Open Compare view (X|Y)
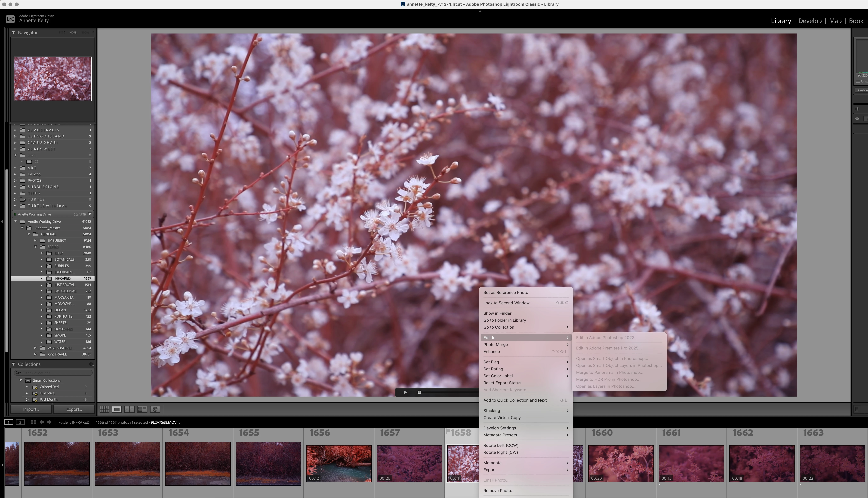This screenshot has width=868, height=498. 129,409
